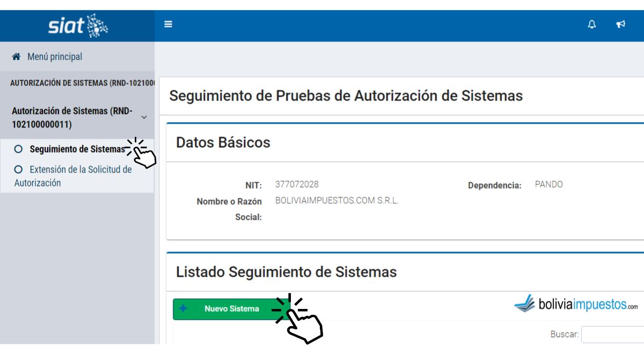Focus the Buscar search field
This screenshot has width=644, height=360.
(x=612, y=334)
